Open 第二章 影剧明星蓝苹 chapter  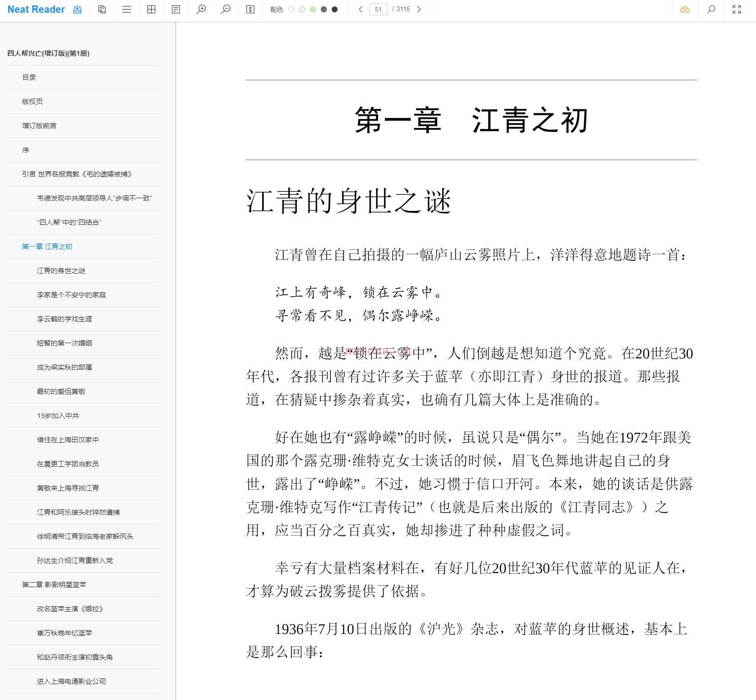click(x=54, y=585)
